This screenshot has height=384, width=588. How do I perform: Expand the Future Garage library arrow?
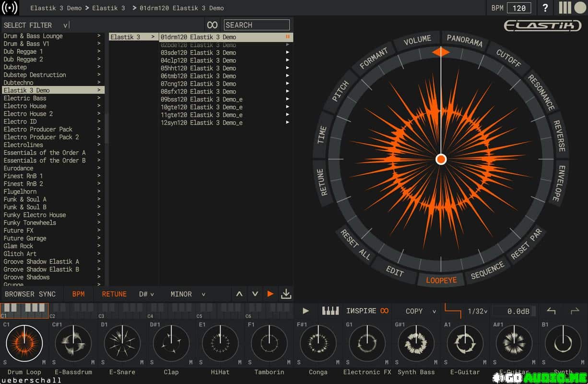[x=99, y=238]
